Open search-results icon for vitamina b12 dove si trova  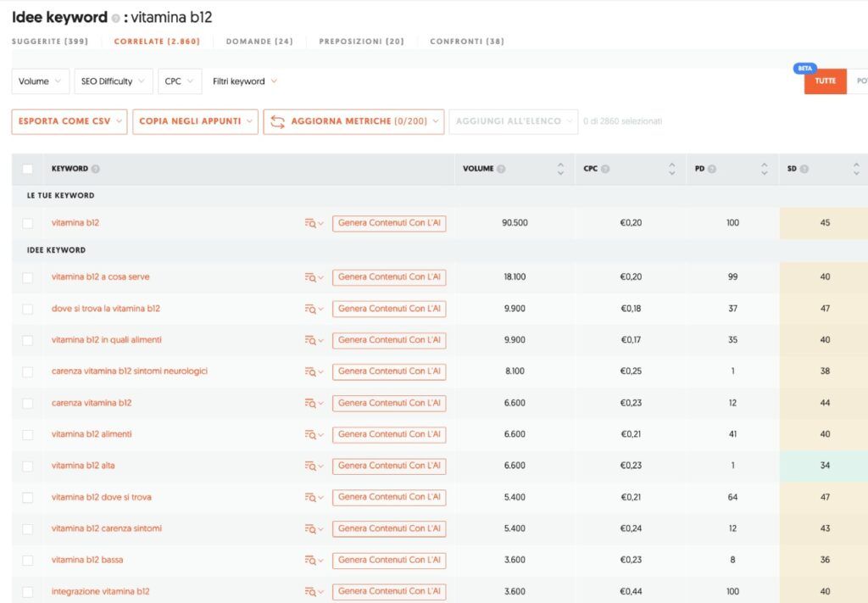314,497
